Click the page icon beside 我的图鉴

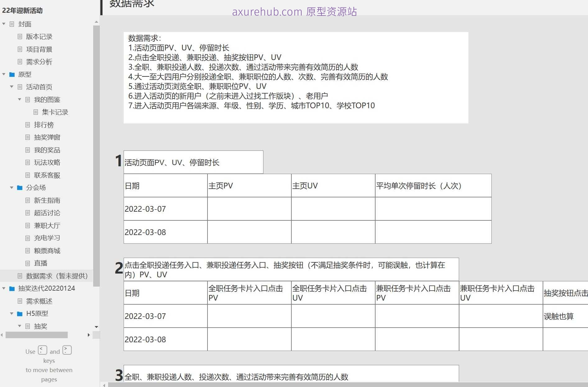click(x=28, y=99)
